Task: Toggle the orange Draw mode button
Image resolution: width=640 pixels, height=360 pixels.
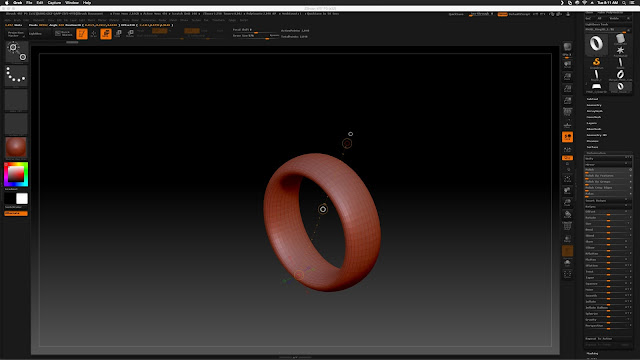Action: (x=106, y=34)
